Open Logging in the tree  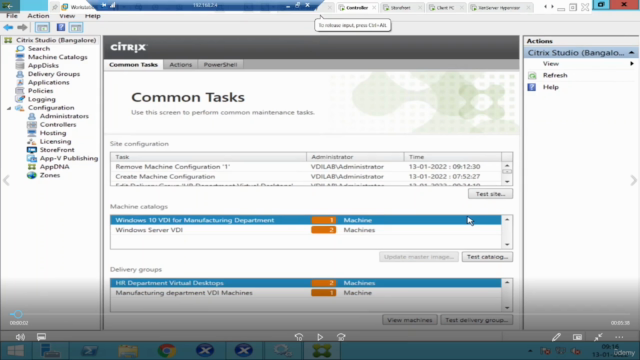click(x=42, y=99)
